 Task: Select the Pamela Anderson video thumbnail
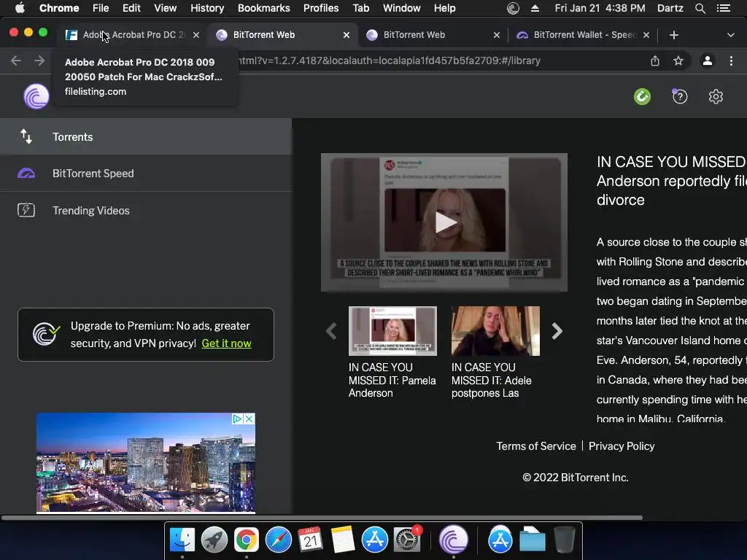click(392, 331)
